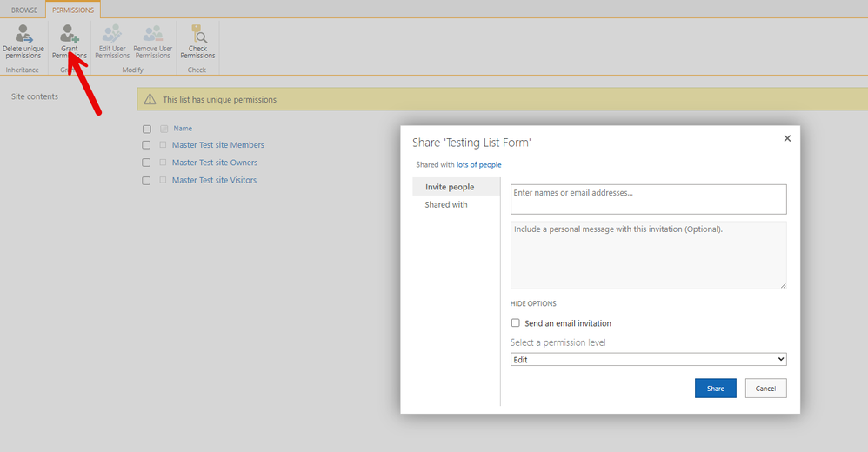Click Grant Permissions ribbon icon
Viewport: 868px width, 452px height.
(x=70, y=34)
